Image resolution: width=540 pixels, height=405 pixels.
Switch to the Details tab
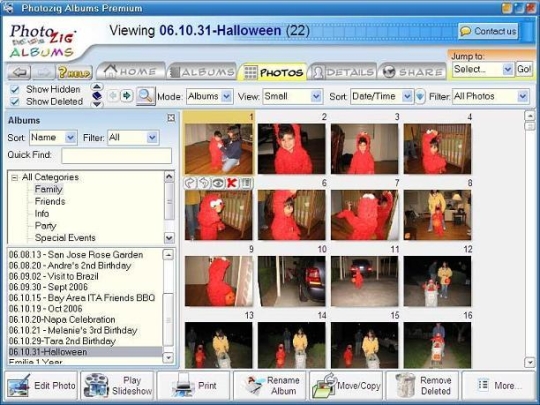click(343, 72)
